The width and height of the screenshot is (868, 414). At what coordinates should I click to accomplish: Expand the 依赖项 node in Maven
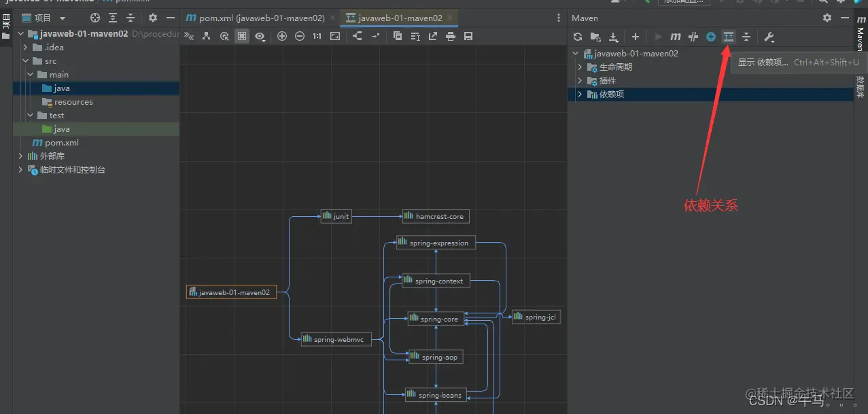click(580, 94)
